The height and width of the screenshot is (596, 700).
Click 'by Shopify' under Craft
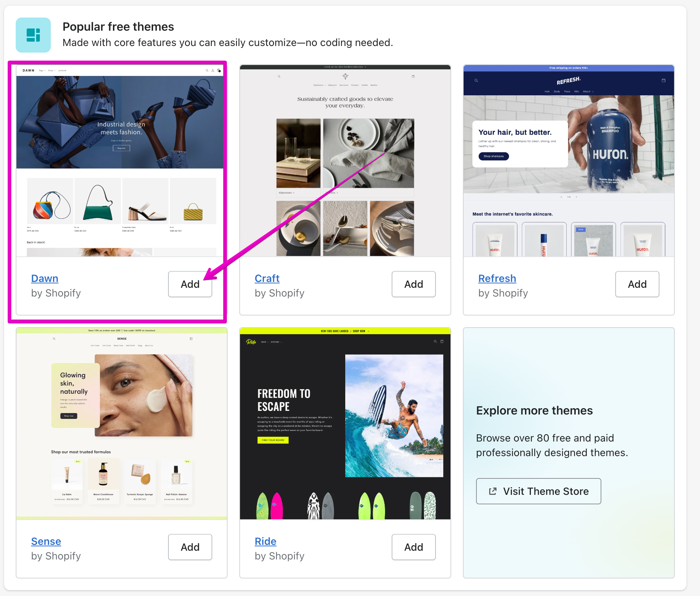[x=279, y=293]
